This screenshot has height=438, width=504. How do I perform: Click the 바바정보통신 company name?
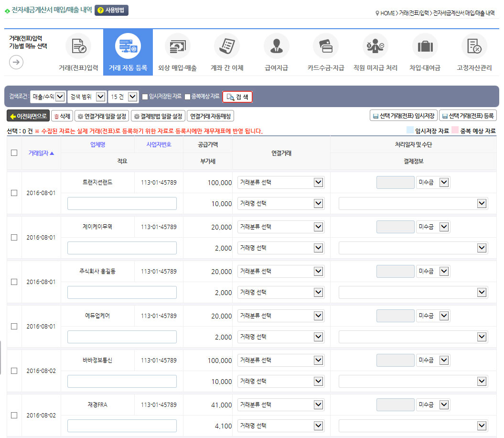(97, 360)
